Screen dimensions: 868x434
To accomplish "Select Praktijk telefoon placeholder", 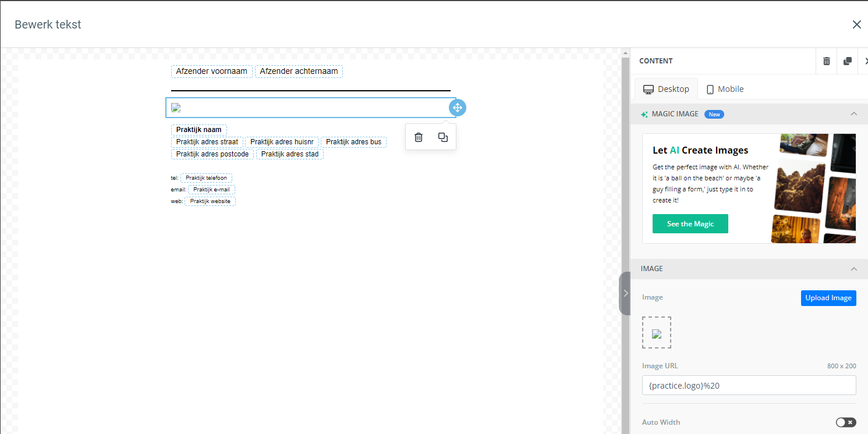I will click(206, 178).
